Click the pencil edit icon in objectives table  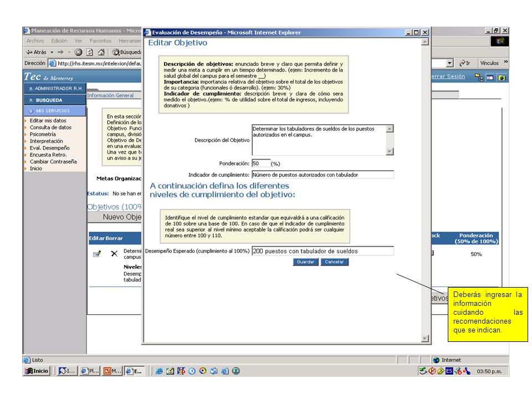pyautogui.click(x=97, y=253)
